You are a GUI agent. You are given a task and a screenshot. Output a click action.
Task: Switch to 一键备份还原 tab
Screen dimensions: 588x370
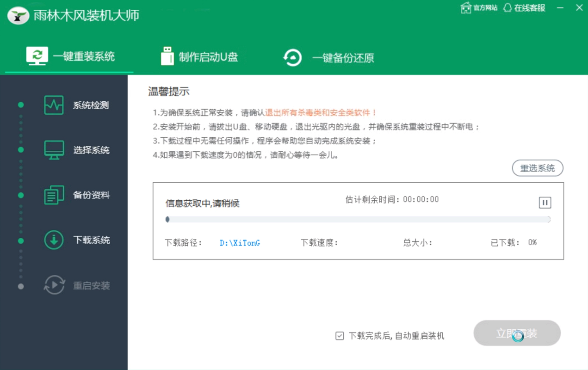pos(328,58)
